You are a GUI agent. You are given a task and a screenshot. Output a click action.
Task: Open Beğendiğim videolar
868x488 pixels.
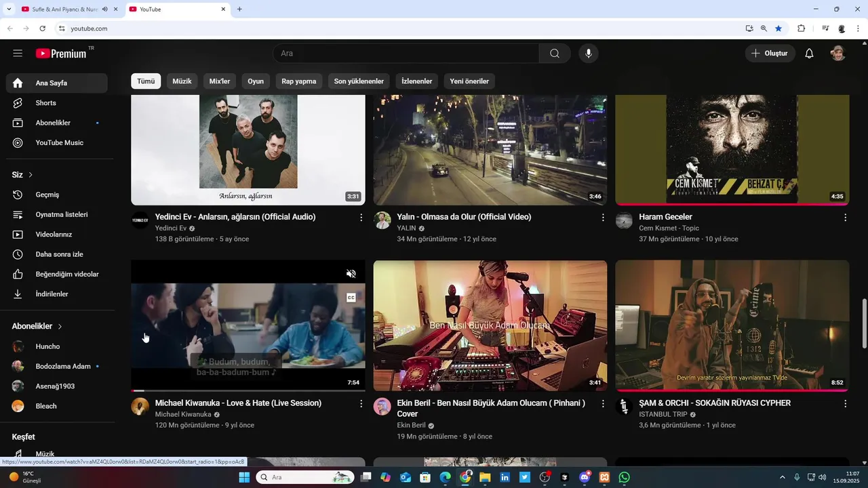point(57,274)
